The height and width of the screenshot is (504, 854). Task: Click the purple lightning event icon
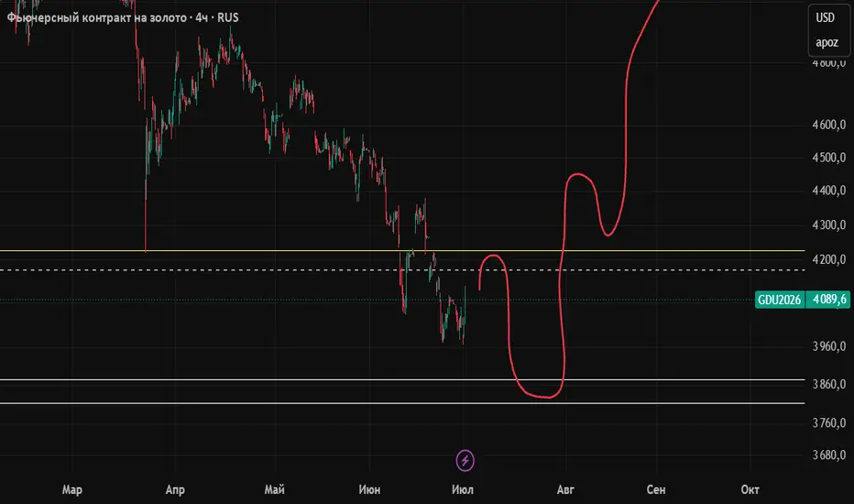(465, 460)
